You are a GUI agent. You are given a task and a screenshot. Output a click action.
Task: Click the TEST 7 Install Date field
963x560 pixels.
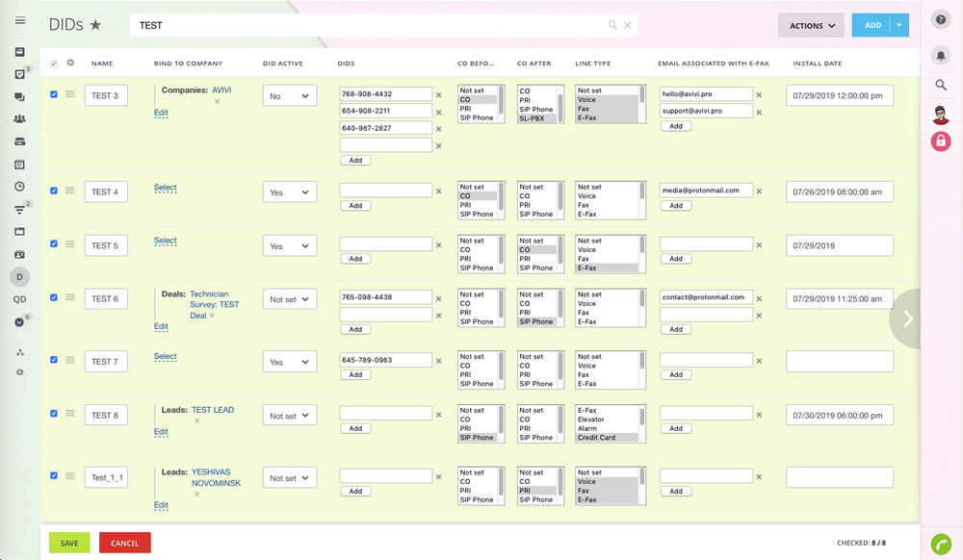[x=839, y=362]
